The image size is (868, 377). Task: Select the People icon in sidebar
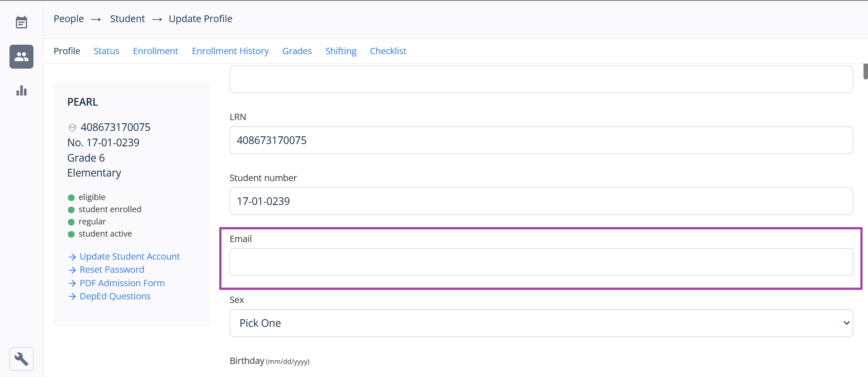21,56
